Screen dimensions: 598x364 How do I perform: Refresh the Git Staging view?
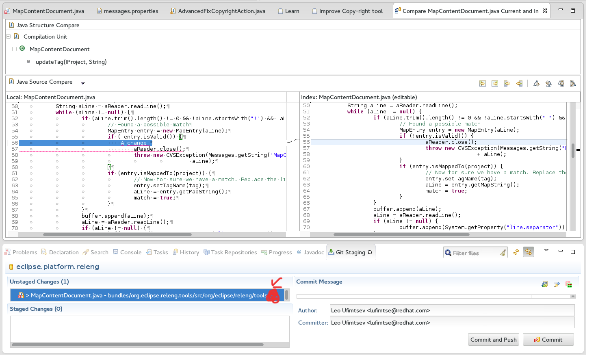click(x=516, y=252)
